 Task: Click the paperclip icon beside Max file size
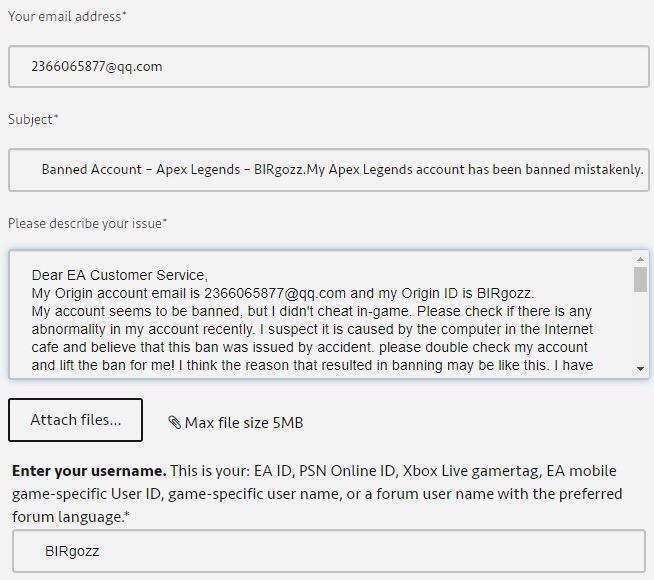click(174, 422)
